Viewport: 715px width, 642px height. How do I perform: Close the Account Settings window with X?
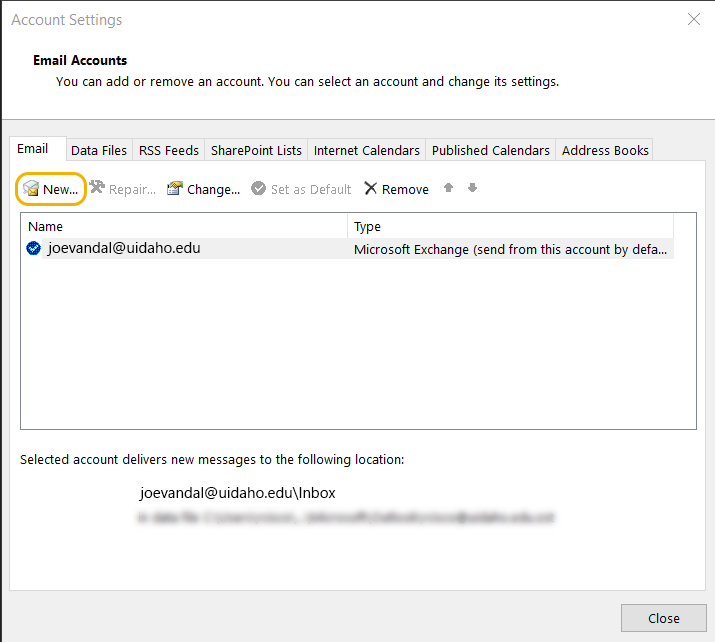[693, 19]
